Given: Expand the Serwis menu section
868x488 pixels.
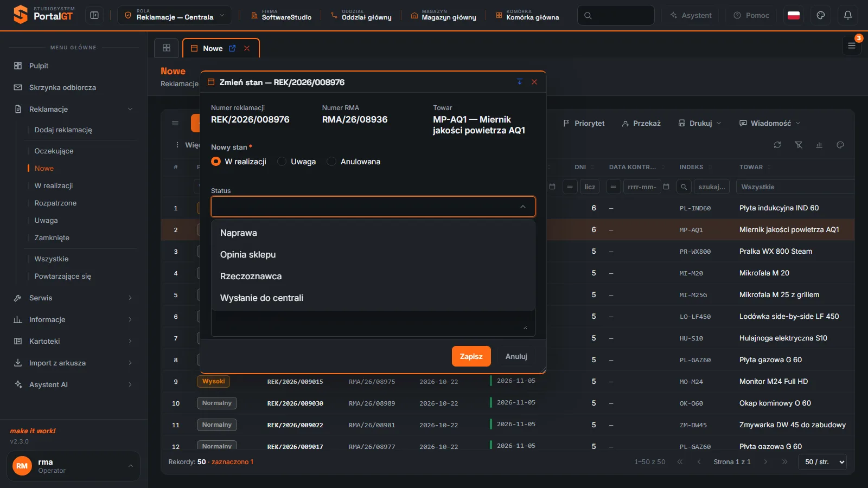Looking at the screenshot, I should tap(74, 298).
